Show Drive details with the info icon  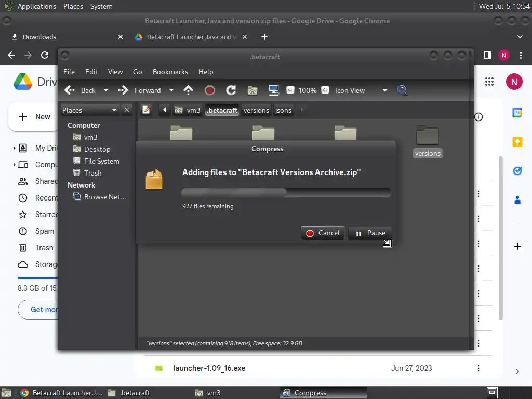point(478,117)
